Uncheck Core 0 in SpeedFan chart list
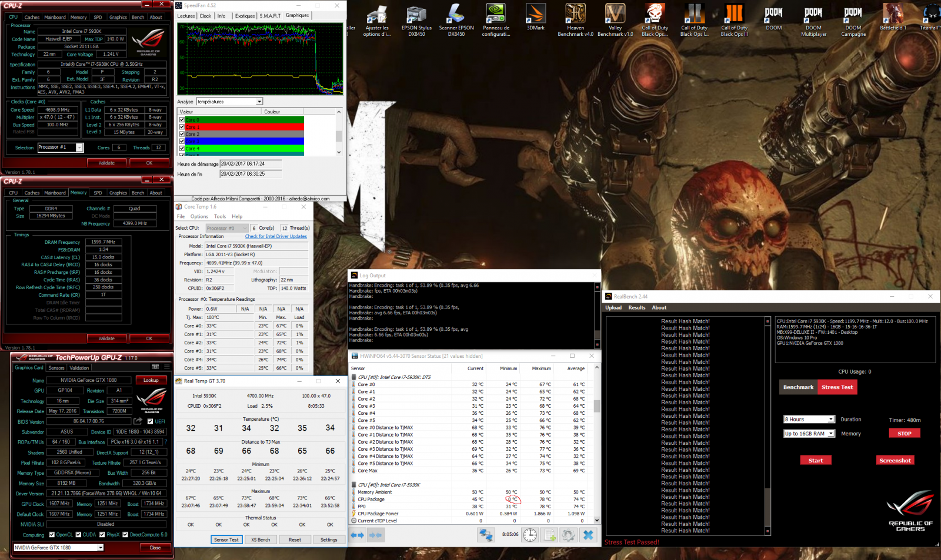This screenshot has height=560, width=941. tap(182, 120)
